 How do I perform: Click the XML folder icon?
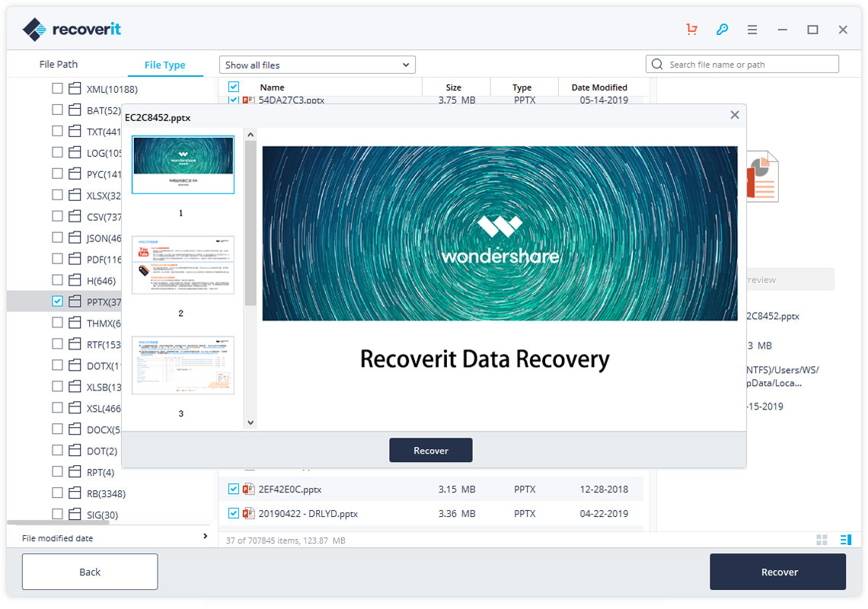pyautogui.click(x=75, y=88)
